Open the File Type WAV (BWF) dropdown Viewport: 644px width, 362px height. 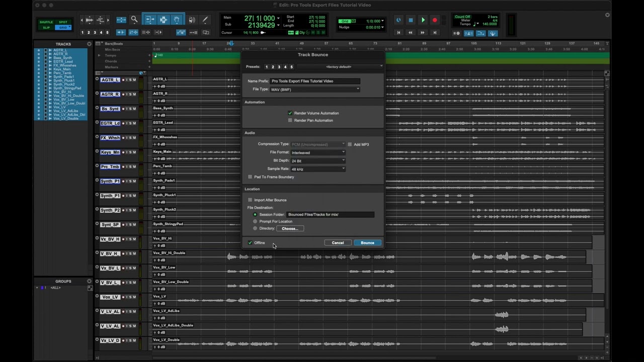click(315, 89)
